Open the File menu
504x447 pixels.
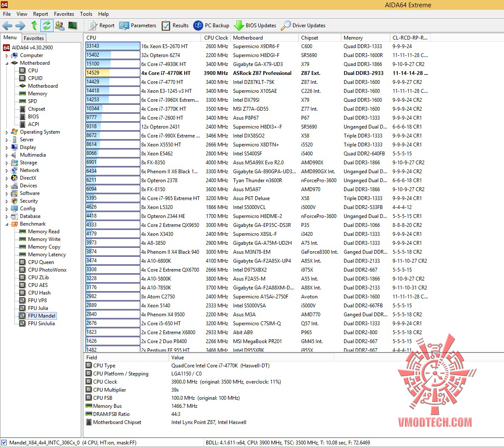(7, 14)
